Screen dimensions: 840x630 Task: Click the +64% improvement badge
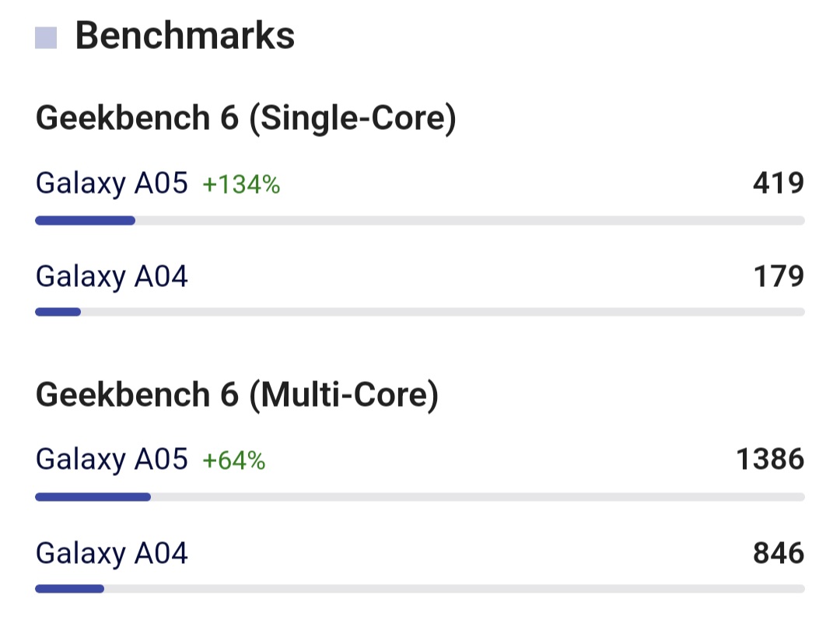coord(233,461)
